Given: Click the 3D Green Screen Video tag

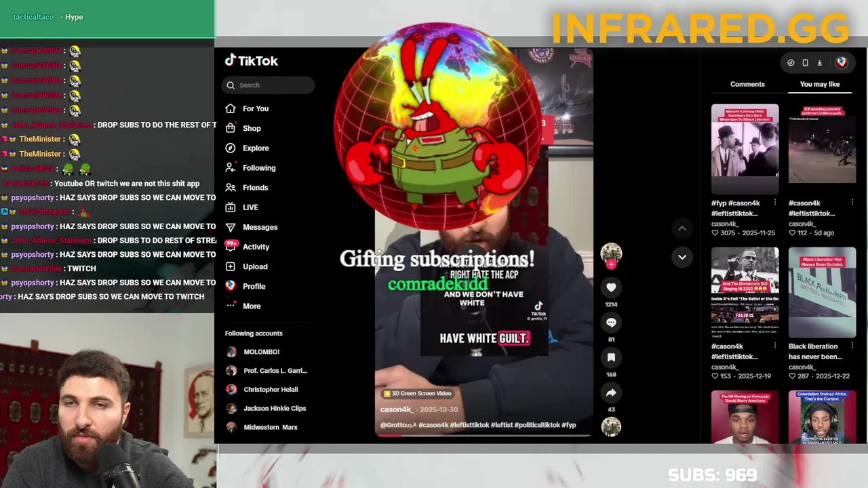Looking at the screenshot, I should (x=416, y=393).
